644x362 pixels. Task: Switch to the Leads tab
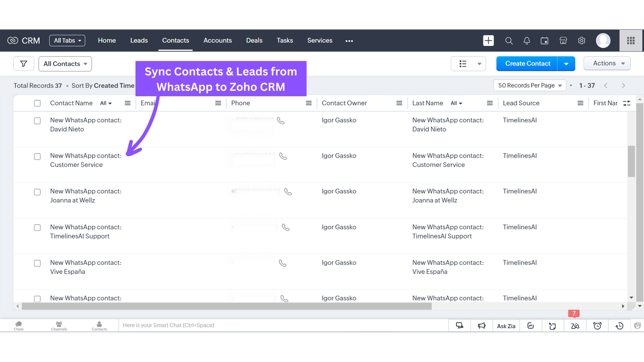tap(138, 40)
